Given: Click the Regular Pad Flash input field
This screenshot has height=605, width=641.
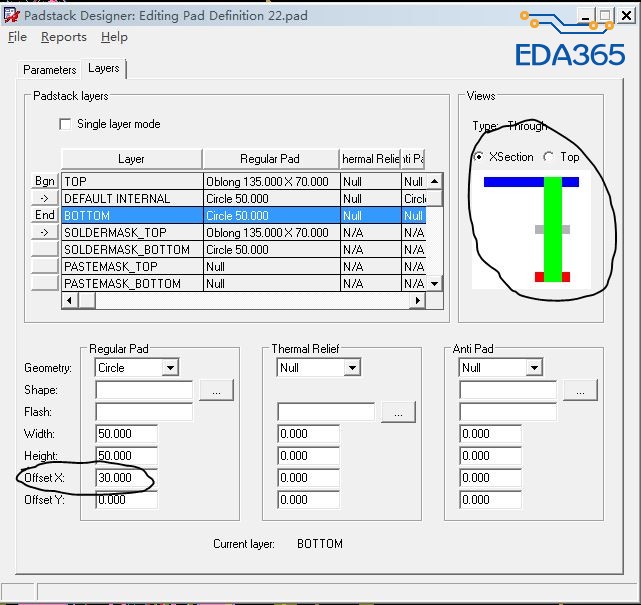Looking at the screenshot, I should tap(144, 412).
